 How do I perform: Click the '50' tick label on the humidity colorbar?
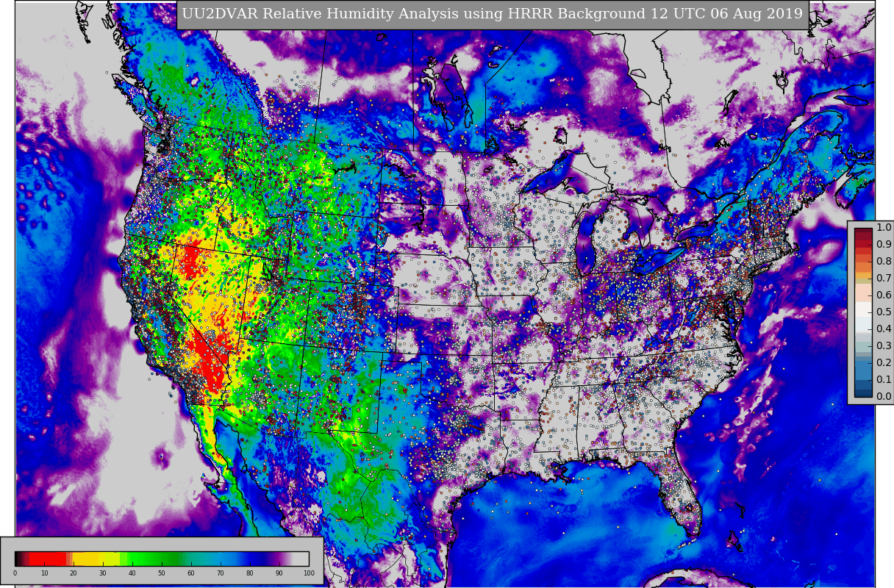tap(162, 573)
